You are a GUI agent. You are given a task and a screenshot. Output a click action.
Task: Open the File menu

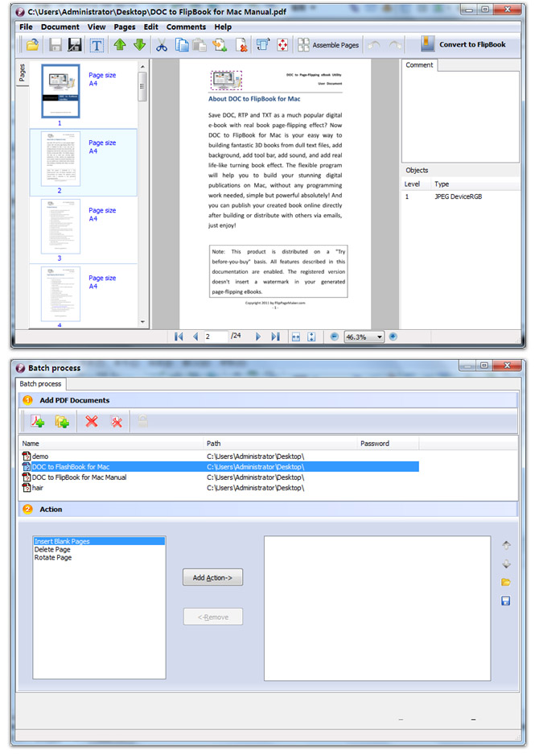26,27
